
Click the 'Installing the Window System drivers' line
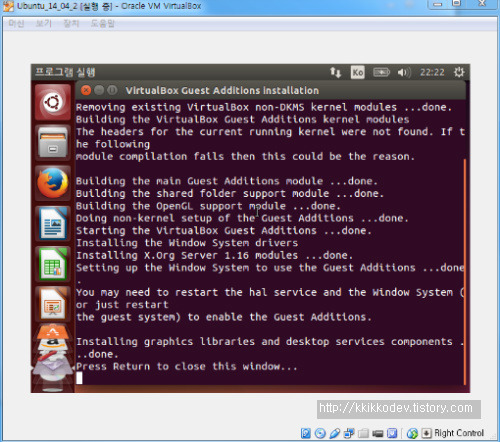187,243
